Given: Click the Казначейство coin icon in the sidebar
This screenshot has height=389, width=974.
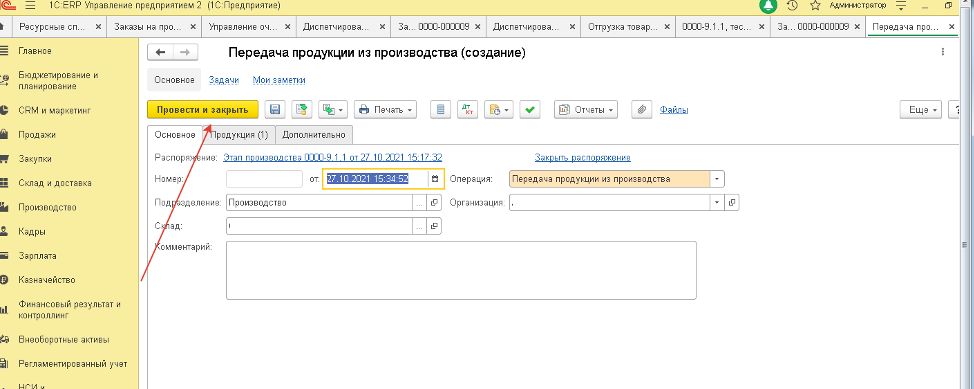Looking at the screenshot, I should point(4,280).
